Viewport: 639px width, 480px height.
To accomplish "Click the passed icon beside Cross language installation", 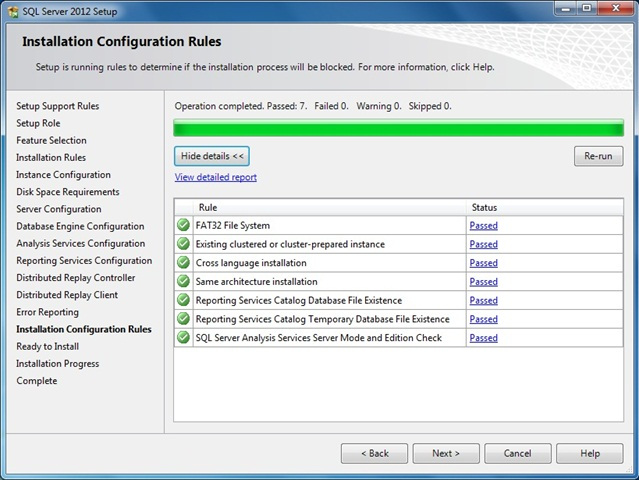I will (x=183, y=263).
